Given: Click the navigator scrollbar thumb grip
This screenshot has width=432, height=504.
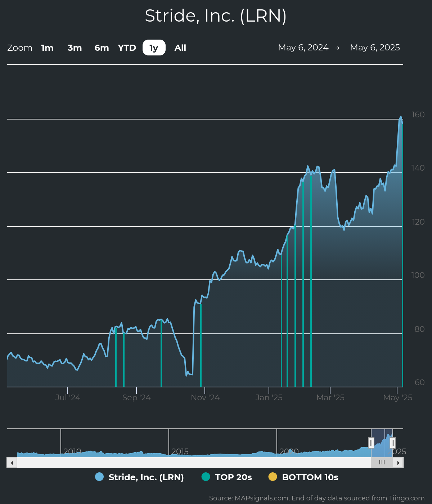Looking at the screenshot, I should pyautogui.click(x=382, y=463).
